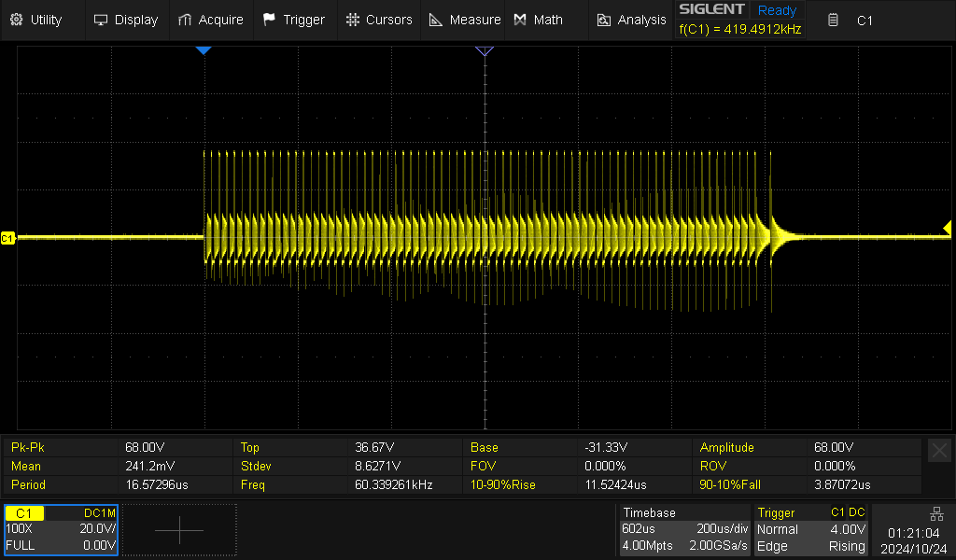Image resolution: width=956 pixels, height=560 pixels.
Task: Open the Cursors menu
Action: click(x=378, y=20)
